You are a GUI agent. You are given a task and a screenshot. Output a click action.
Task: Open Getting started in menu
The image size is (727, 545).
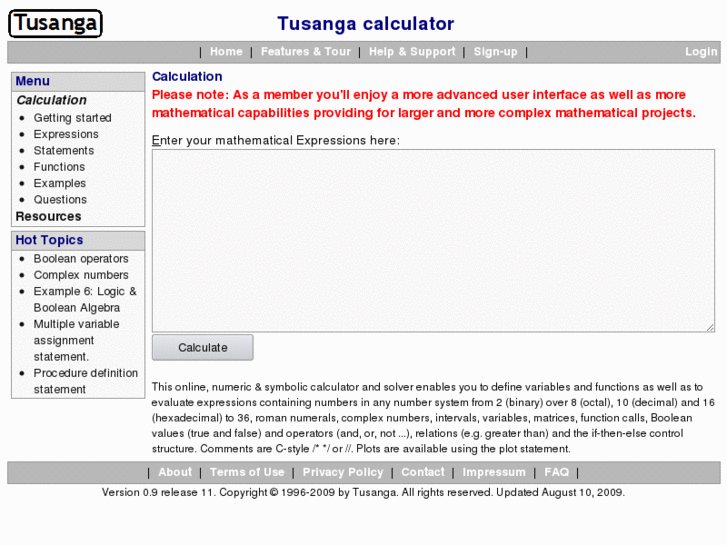pyautogui.click(x=72, y=118)
